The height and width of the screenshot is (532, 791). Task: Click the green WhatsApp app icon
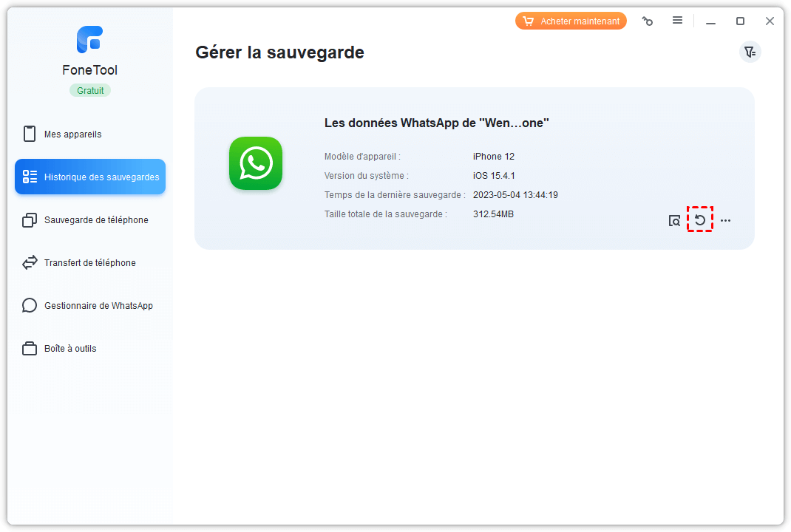[x=256, y=163]
